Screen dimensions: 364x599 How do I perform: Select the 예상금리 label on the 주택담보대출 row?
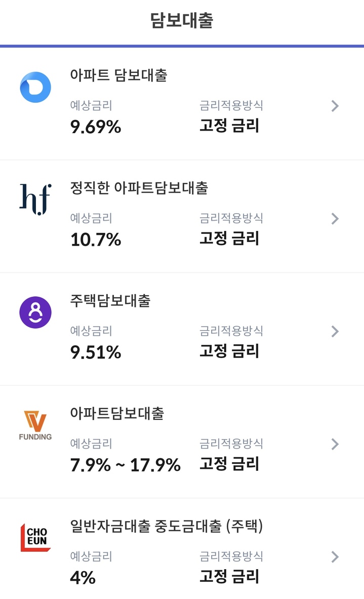[x=91, y=332]
